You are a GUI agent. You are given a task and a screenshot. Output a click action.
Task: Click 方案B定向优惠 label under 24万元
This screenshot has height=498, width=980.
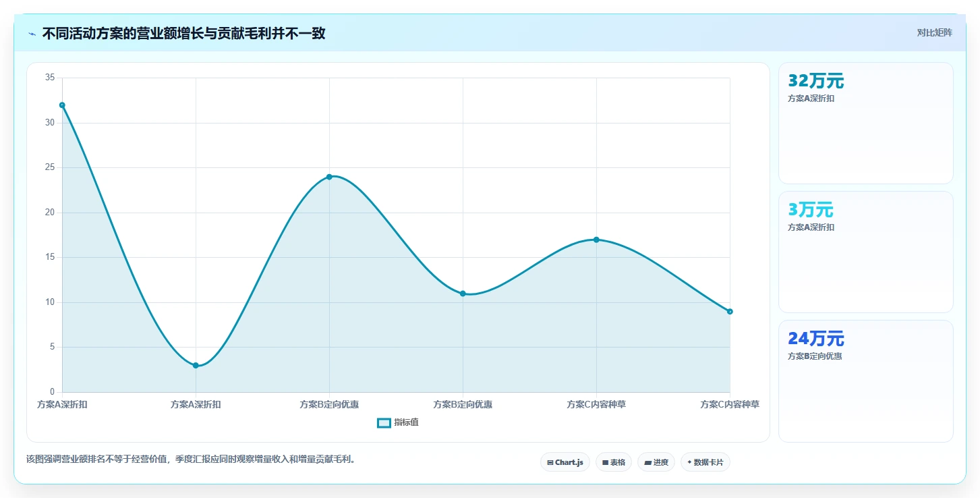815,356
